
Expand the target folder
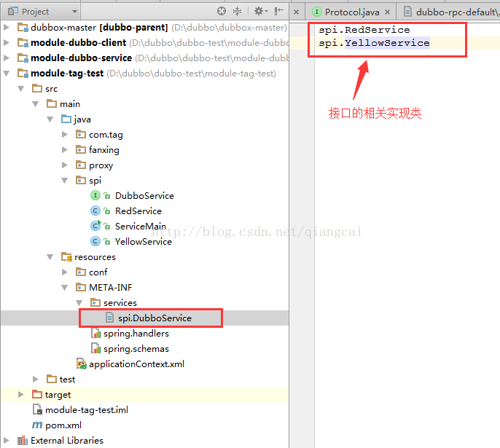[20, 395]
